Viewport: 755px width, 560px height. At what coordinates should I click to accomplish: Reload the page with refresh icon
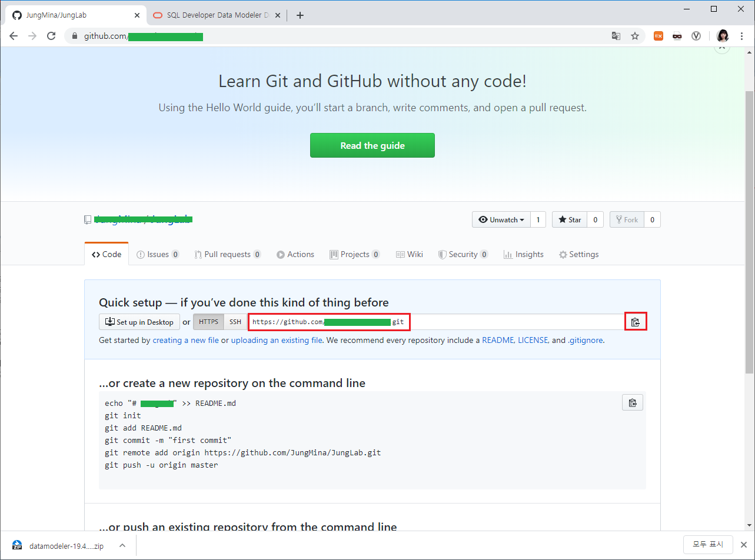pos(51,36)
